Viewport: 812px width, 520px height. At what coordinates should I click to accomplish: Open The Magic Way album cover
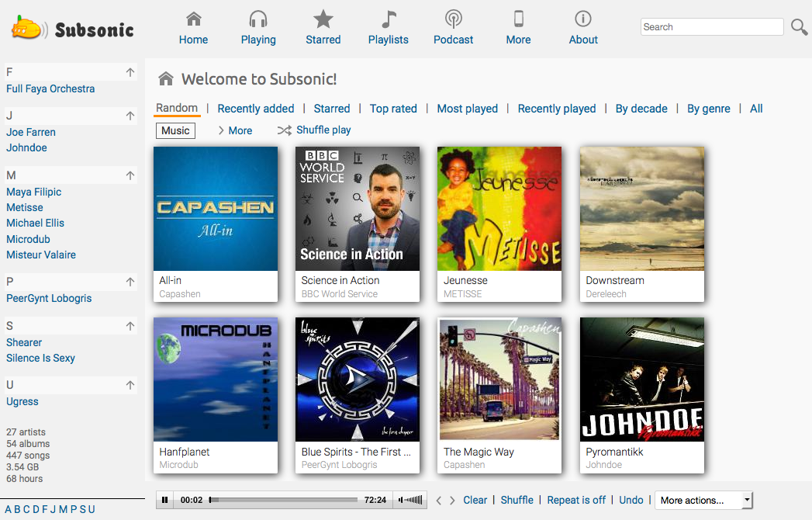pos(499,380)
